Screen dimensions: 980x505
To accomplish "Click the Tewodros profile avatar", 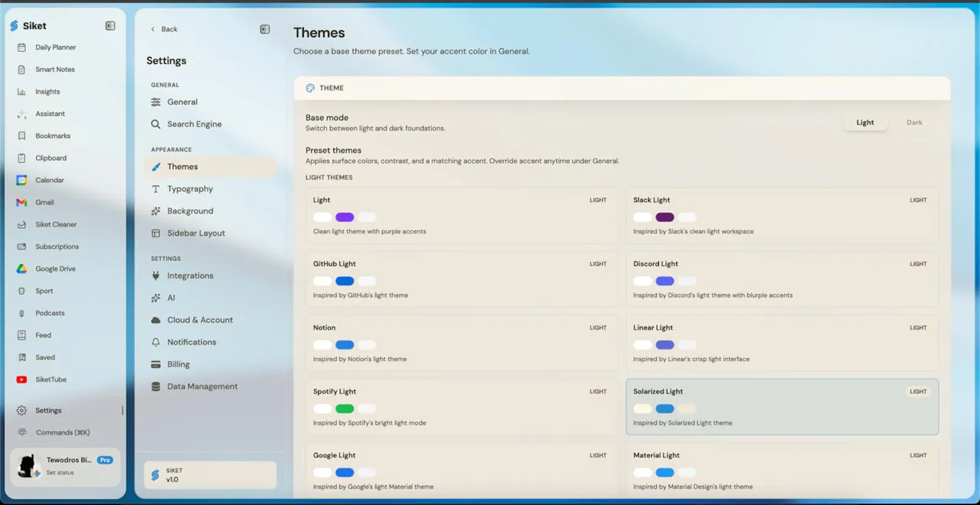I will 28,466.
